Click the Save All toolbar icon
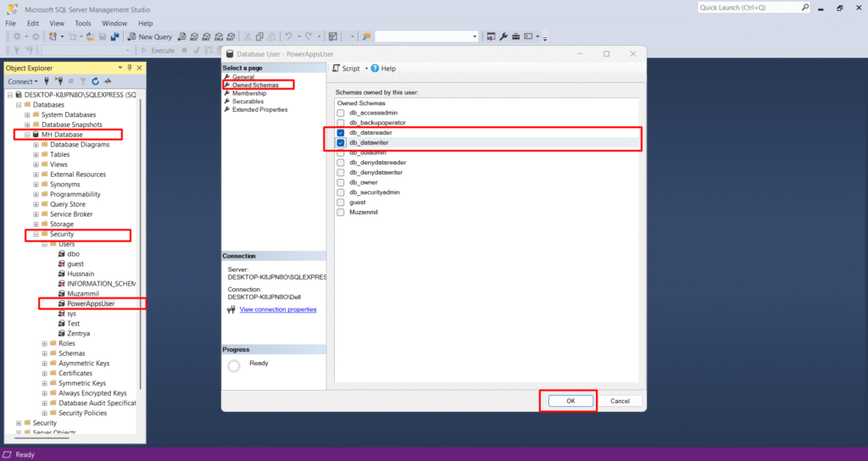This screenshot has width=868, height=461. tap(114, 36)
